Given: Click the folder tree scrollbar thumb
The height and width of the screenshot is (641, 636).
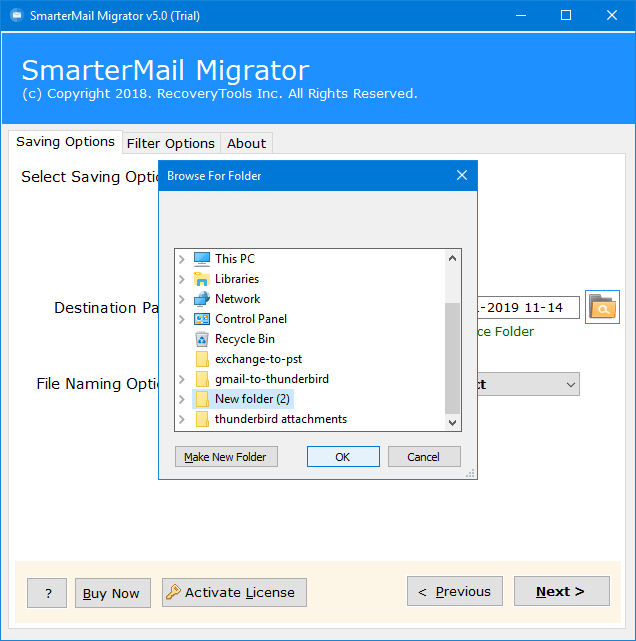Looking at the screenshot, I should pos(452,359).
